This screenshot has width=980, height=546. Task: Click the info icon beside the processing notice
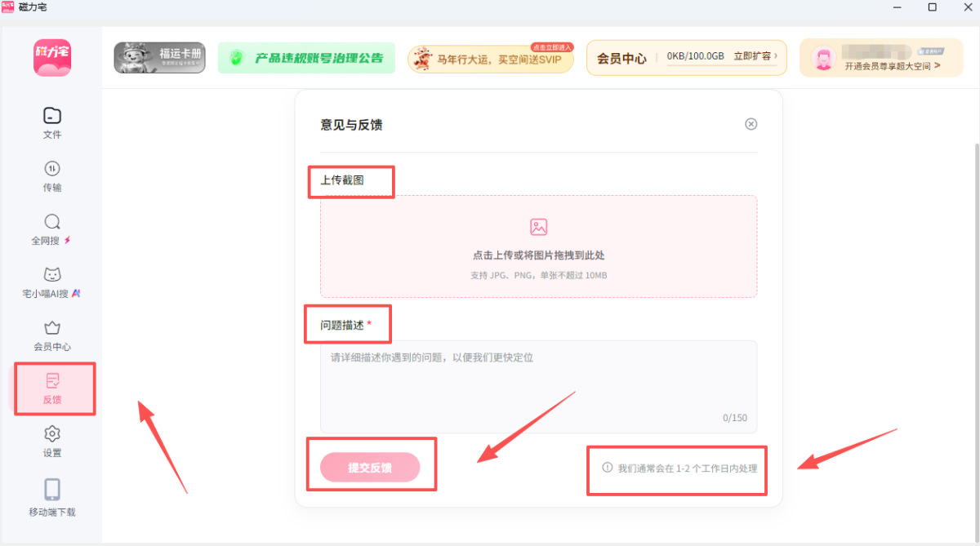(607, 468)
